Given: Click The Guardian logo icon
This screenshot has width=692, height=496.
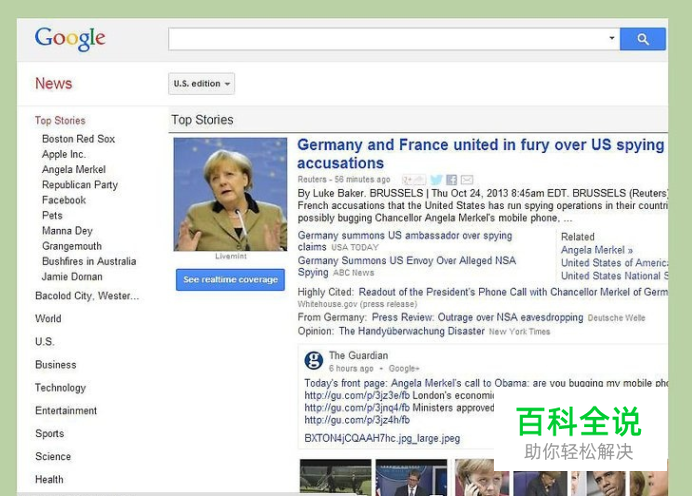Looking at the screenshot, I should pyautogui.click(x=314, y=361).
